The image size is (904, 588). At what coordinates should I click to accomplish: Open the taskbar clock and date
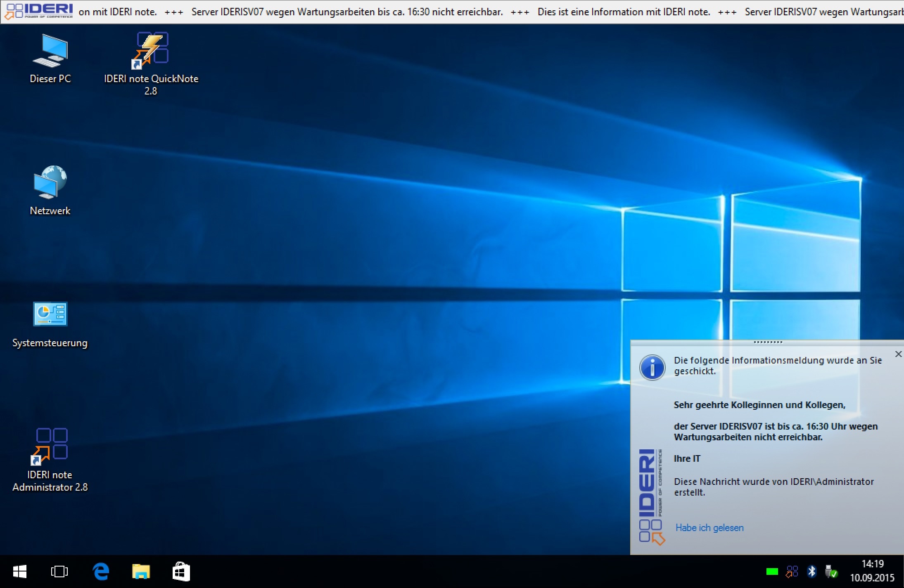872,571
